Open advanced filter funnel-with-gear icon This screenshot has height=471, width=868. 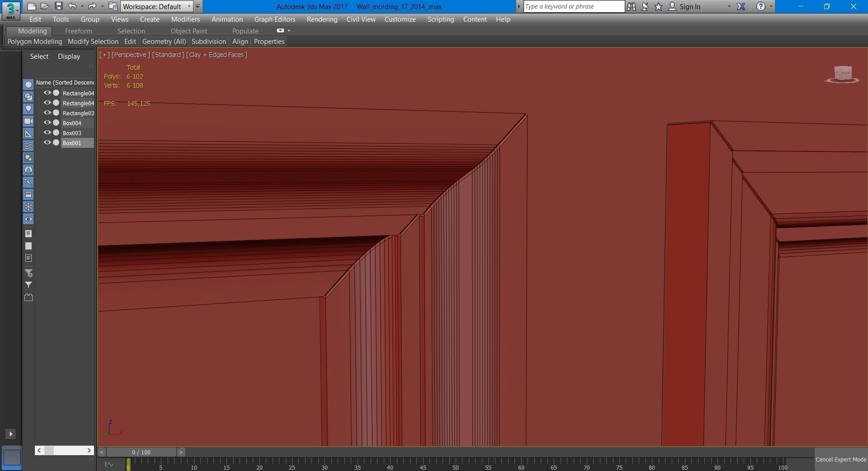coord(28,273)
